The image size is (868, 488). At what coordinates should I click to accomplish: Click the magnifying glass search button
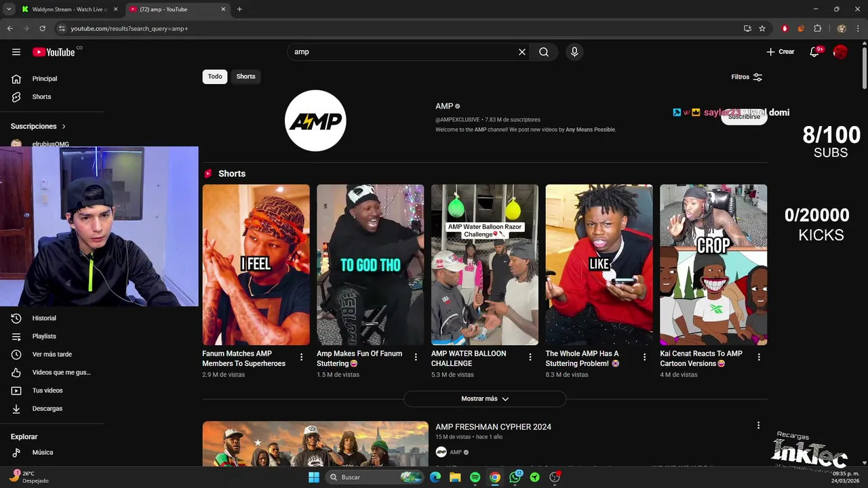(544, 52)
